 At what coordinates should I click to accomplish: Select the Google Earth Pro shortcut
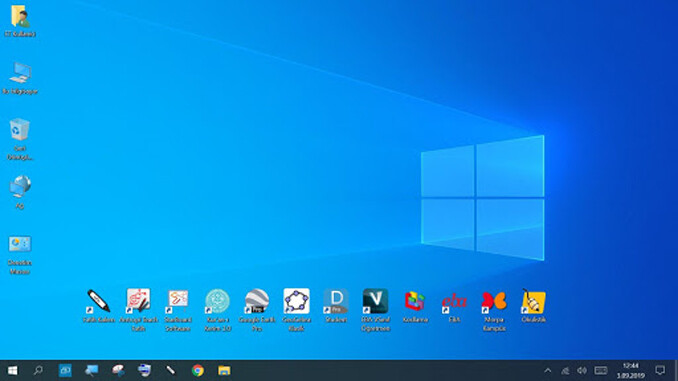point(257,301)
